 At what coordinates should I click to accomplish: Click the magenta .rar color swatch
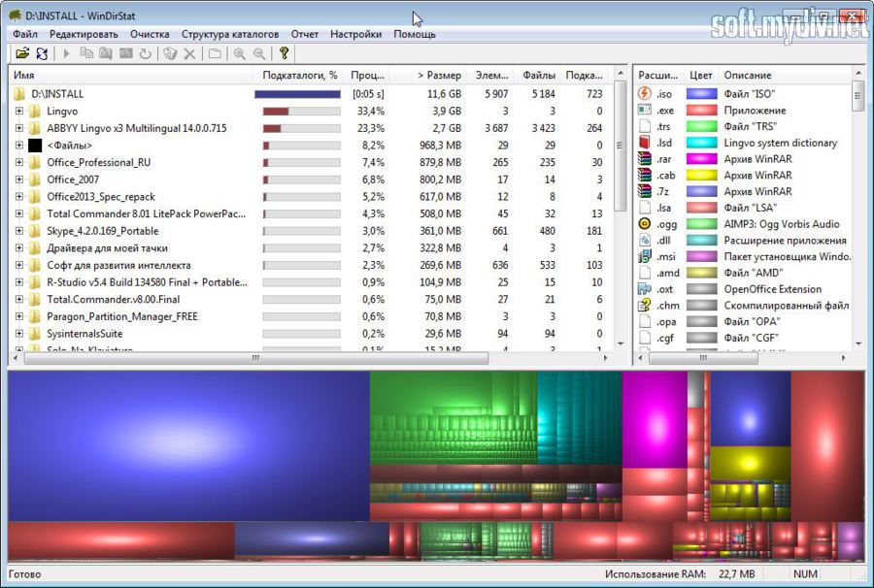[x=702, y=159]
